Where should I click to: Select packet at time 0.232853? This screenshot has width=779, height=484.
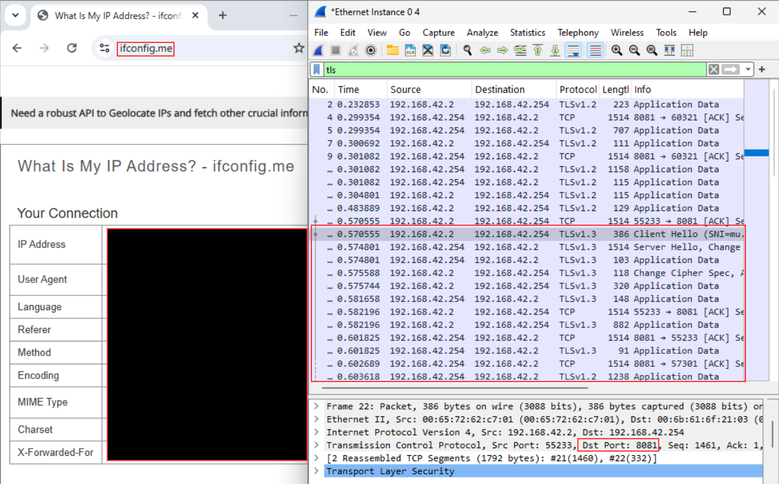click(527, 104)
